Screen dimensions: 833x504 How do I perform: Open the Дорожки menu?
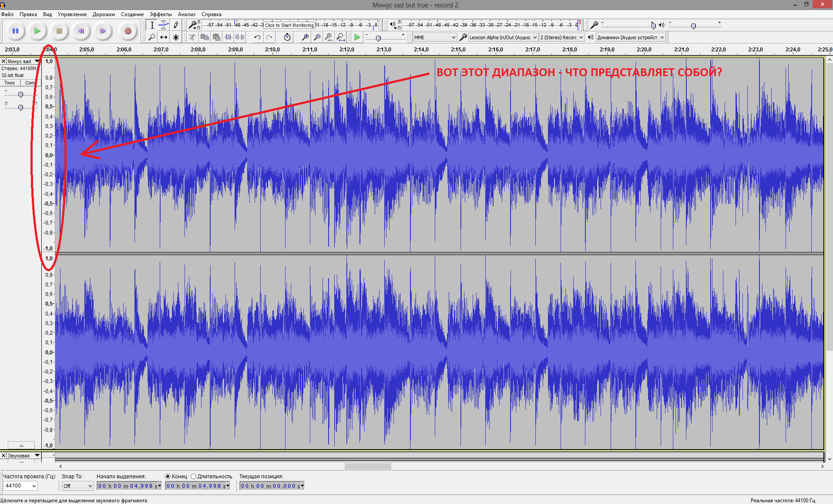tap(104, 14)
